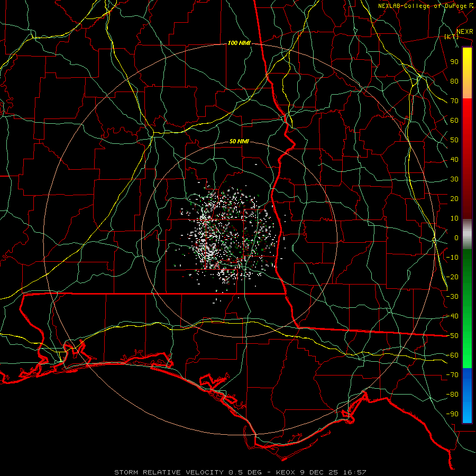The height and width of the screenshot is (476, 476).
Task: Select the "[KT]" units label above the color bar
Action: click(451, 36)
